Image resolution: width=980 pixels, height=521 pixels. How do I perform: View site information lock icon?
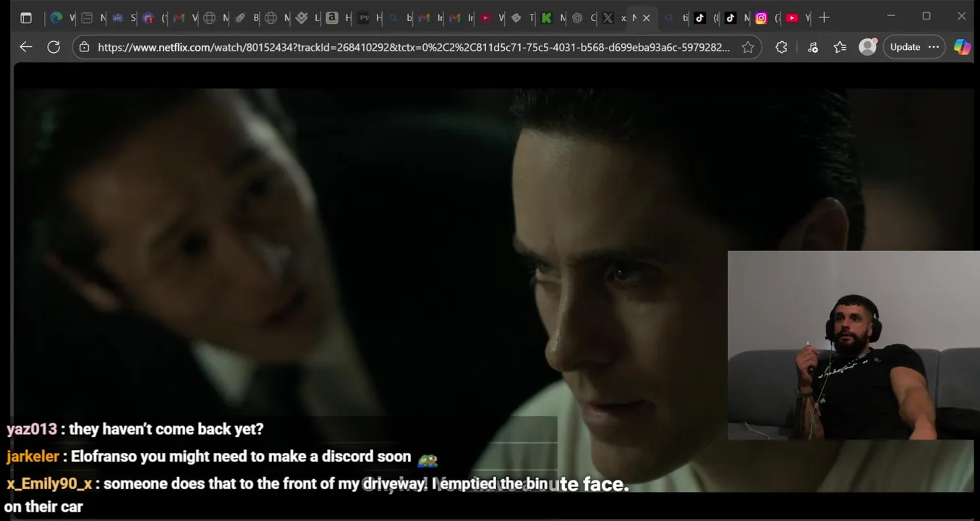[85, 47]
